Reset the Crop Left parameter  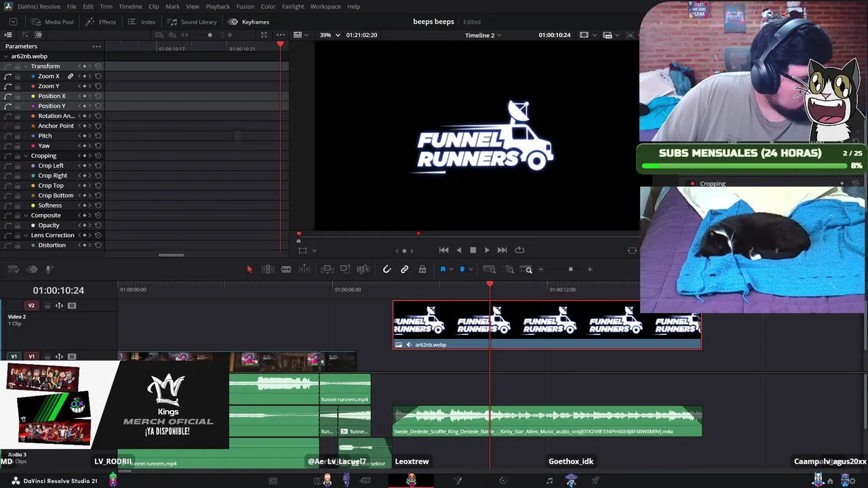tap(98, 165)
